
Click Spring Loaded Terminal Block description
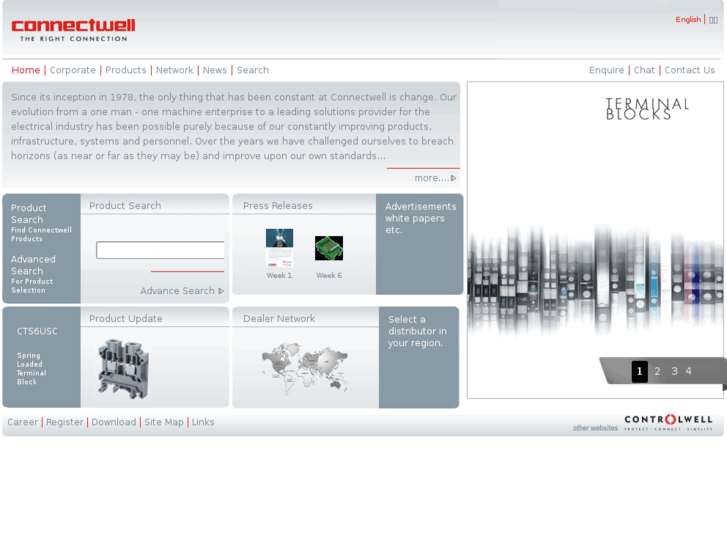click(x=32, y=369)
